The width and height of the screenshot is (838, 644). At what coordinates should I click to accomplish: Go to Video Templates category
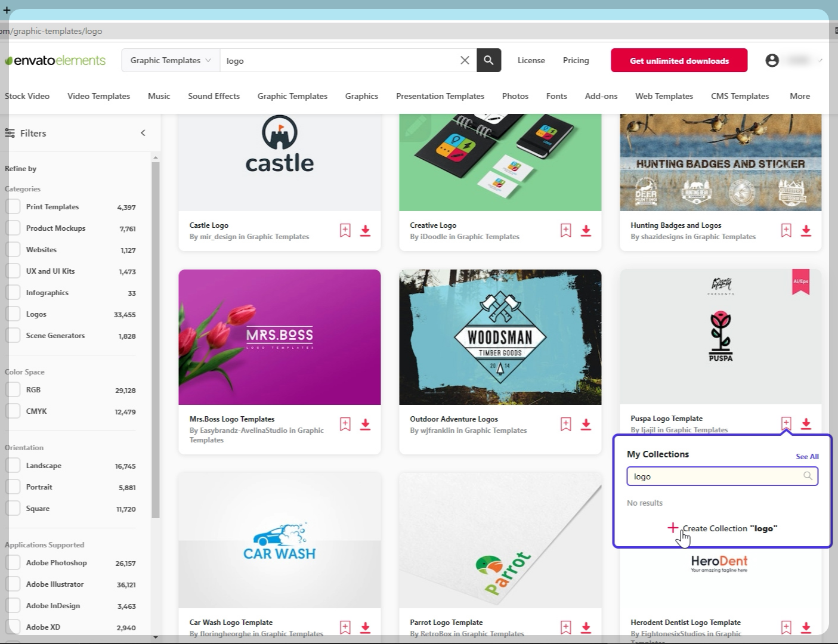click(98, 96)
